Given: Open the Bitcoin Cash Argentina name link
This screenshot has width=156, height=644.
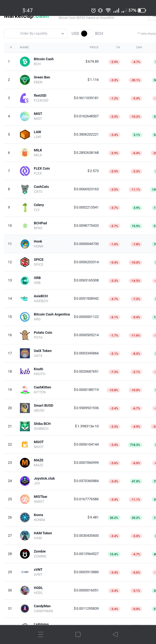Looking at the screenshot, I should tap(52, 314).
